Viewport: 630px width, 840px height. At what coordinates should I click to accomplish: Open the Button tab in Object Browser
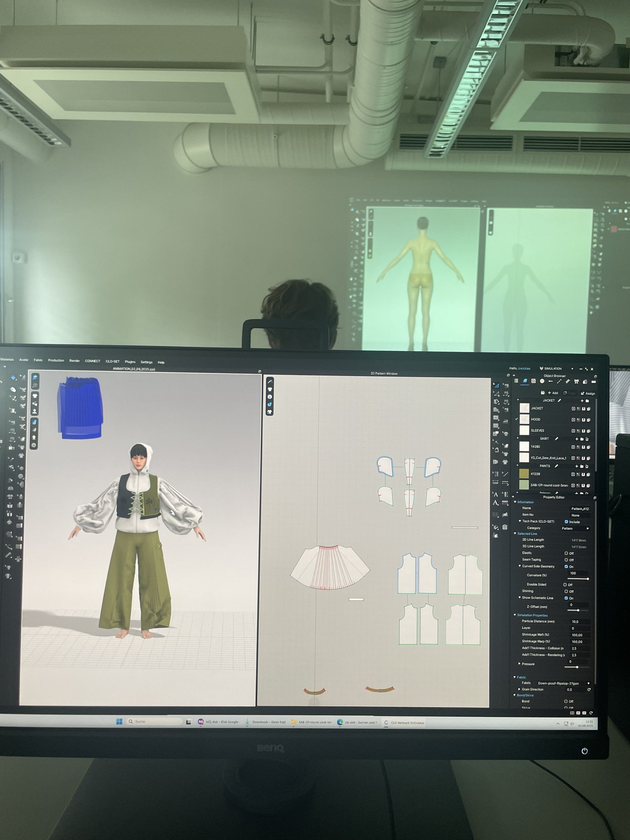(x=542, y=381)
